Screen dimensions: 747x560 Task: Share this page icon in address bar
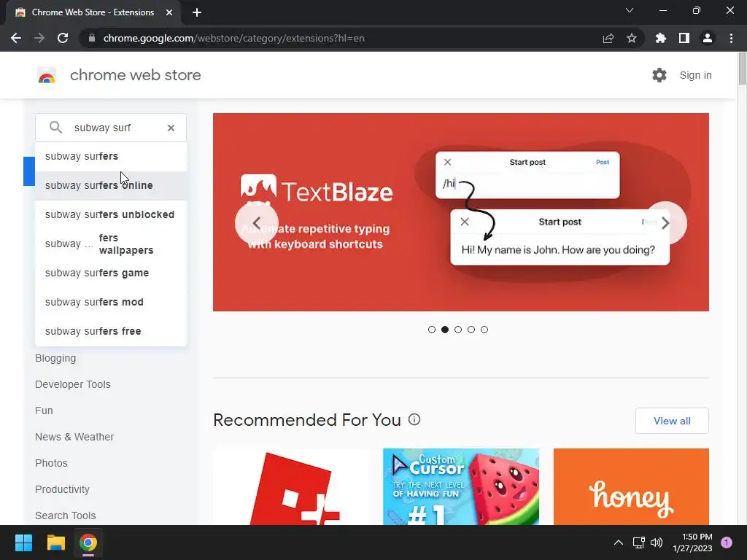pyautogui.click(x=608, y=38)
